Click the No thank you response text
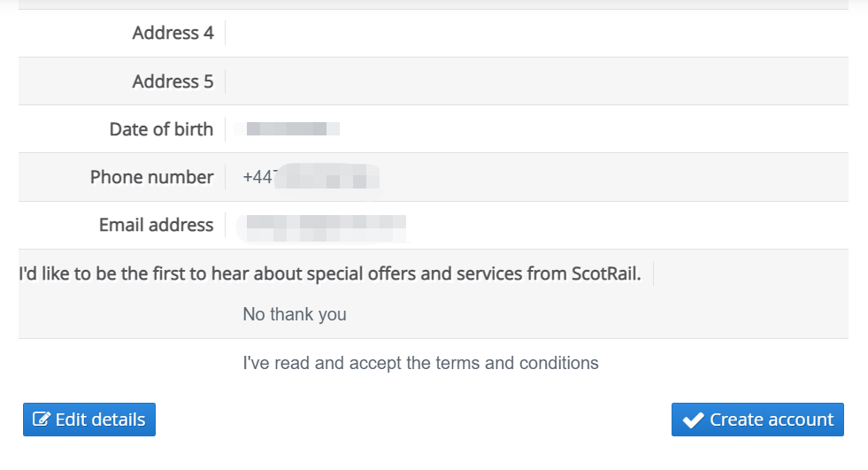Viewport: 868px width, 470px height. pyautogui.click(x=295, y=314)
